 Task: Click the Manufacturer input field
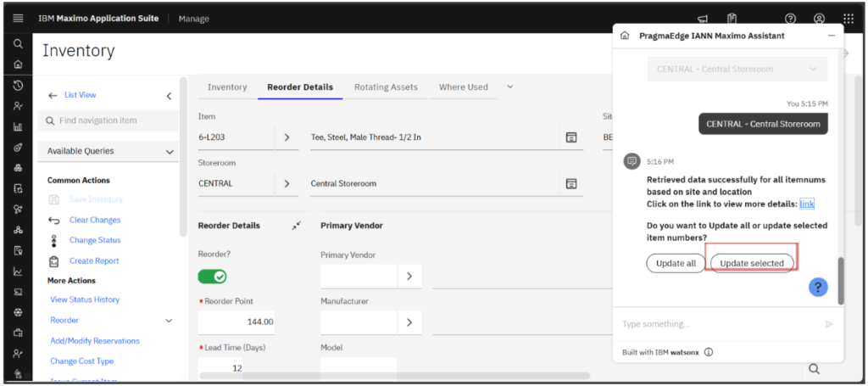click(359, 322)
